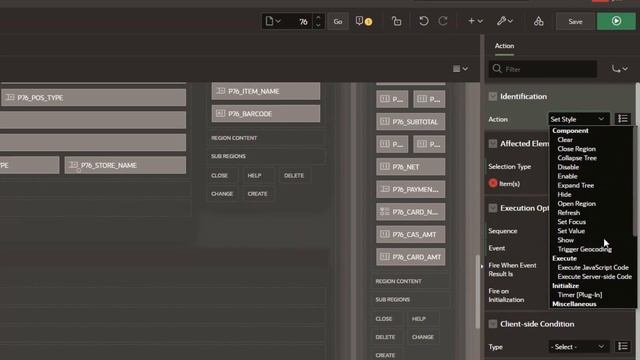Choose Set Focus from the action list
The height and width of the screenshot is (360, 640).
571,222
